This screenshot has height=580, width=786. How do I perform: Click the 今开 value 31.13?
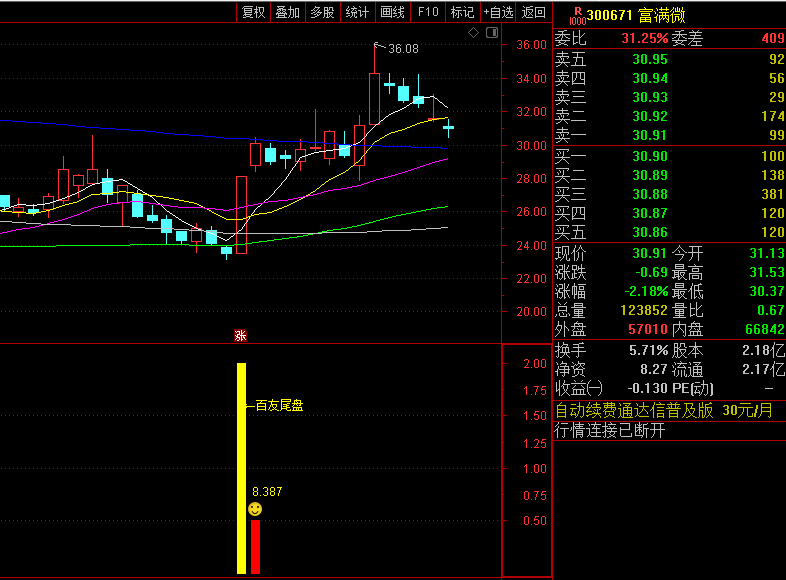click(767, 254)
